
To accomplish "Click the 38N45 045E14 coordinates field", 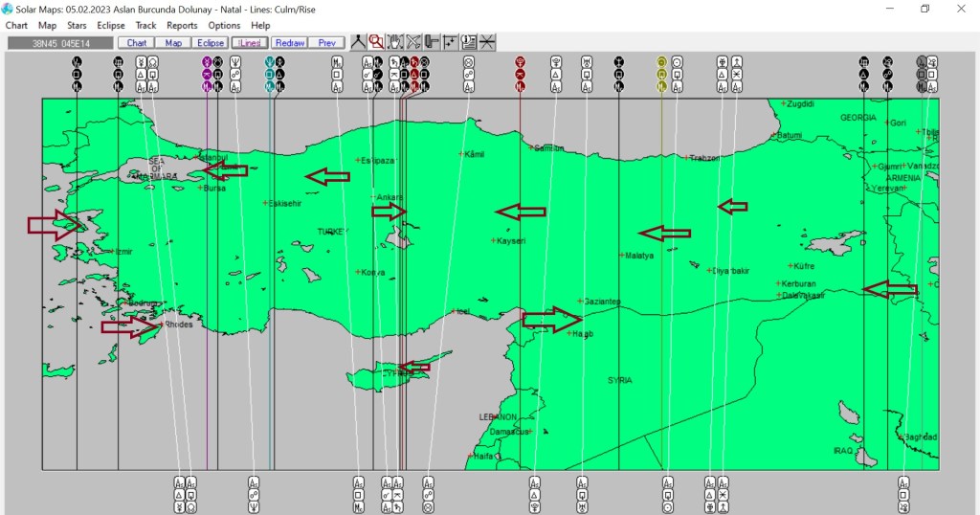I will pyautogui.click(x=59, y=43).
